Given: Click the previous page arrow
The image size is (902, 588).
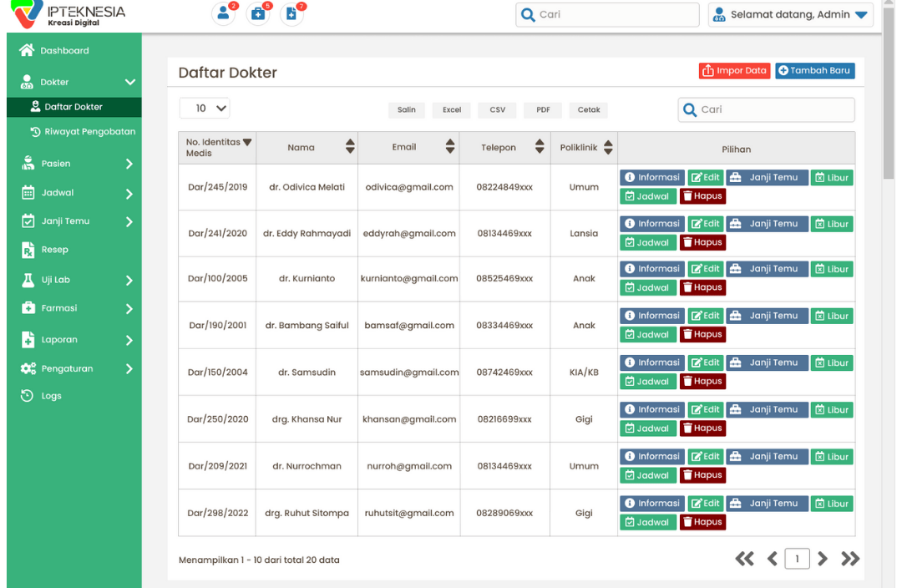Looking at the screenshot, I should [x=772, y=559].
